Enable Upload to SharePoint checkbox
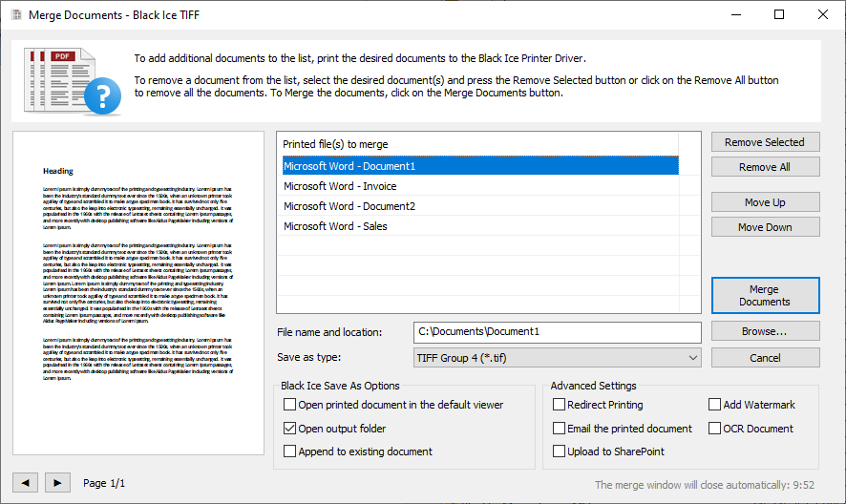 (560, 451)
